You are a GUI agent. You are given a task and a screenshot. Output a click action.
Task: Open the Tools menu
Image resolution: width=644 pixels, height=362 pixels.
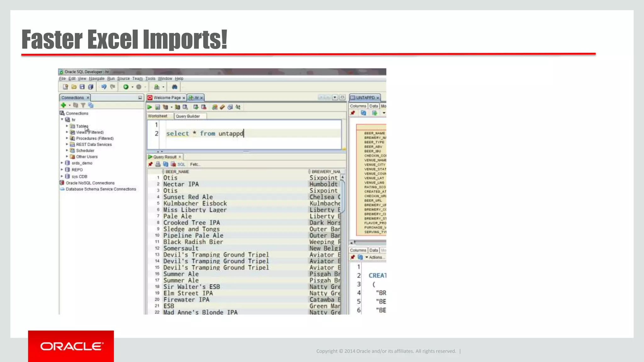(x=150, y=79)
